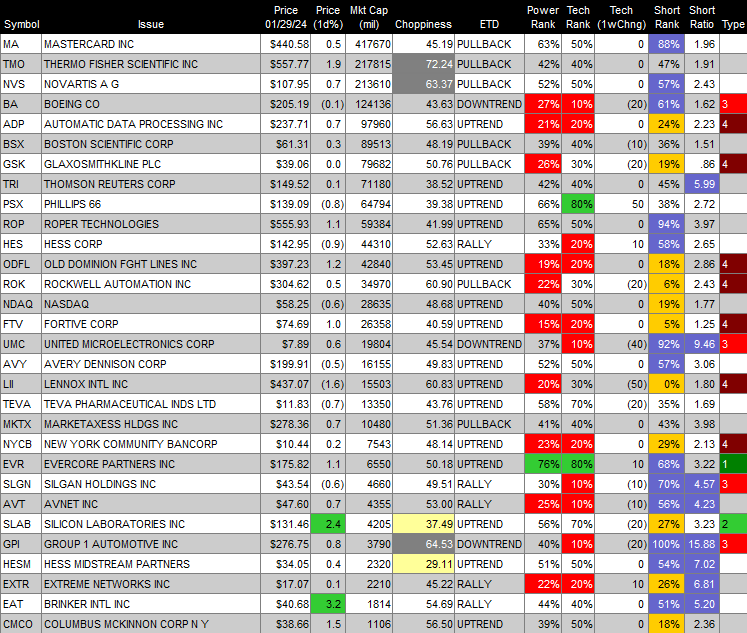
Task: Click the red Type 3 cell for BA
Action: (733, 104)
